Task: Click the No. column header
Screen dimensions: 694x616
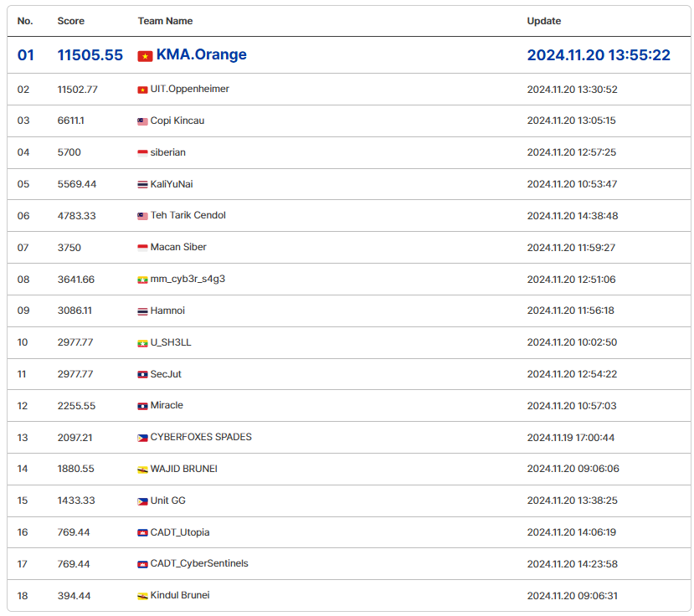Action: coord(25,21)
